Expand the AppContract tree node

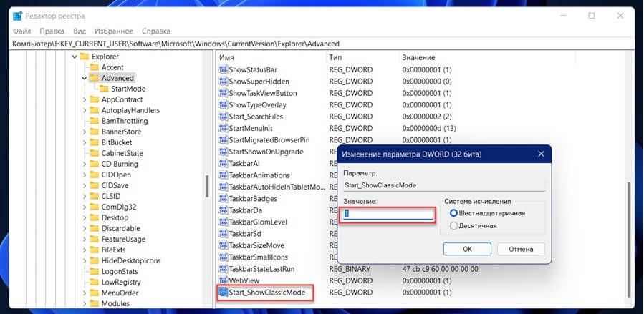(85, 99)
